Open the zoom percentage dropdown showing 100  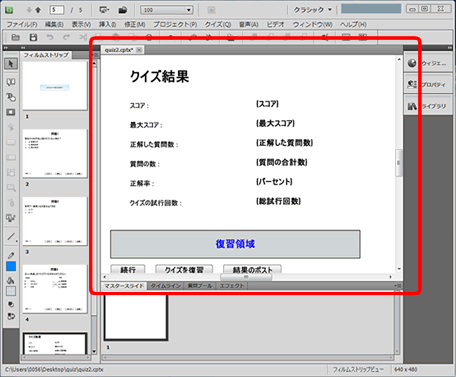pyautogui.click(x=166, y=10)
